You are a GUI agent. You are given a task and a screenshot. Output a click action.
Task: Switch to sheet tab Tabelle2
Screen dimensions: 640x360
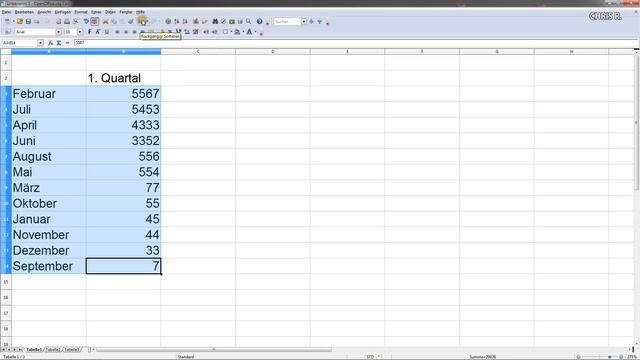pos(53,350)
